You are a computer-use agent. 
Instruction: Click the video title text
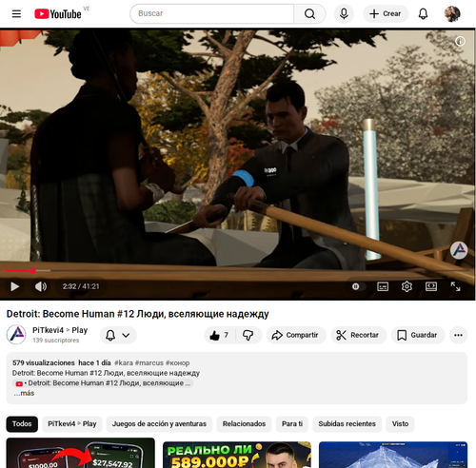click(138, 314)
